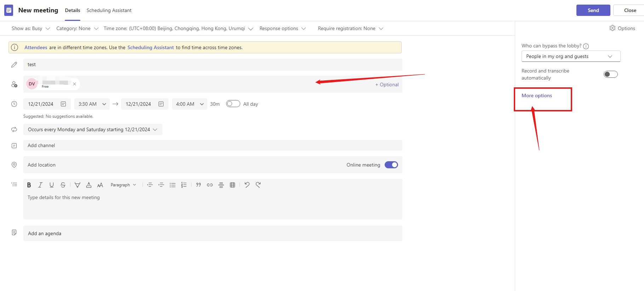
Task: Insert a quote block
Action: (x=199, y=185)
